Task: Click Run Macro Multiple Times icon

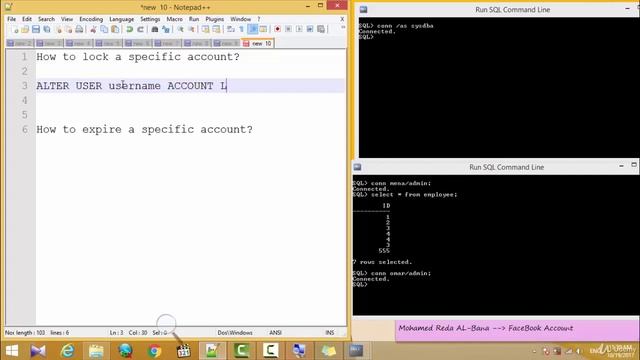Action: coord(310,29)
